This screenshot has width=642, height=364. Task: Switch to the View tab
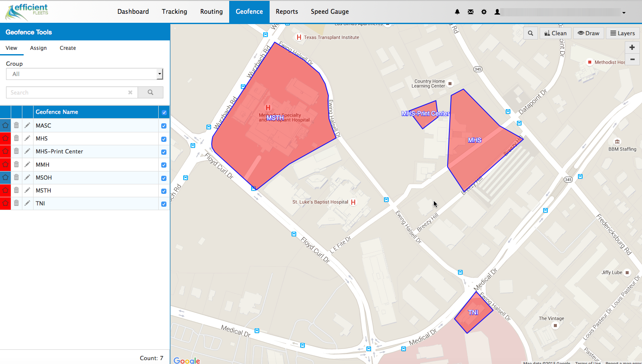(12, 48)
